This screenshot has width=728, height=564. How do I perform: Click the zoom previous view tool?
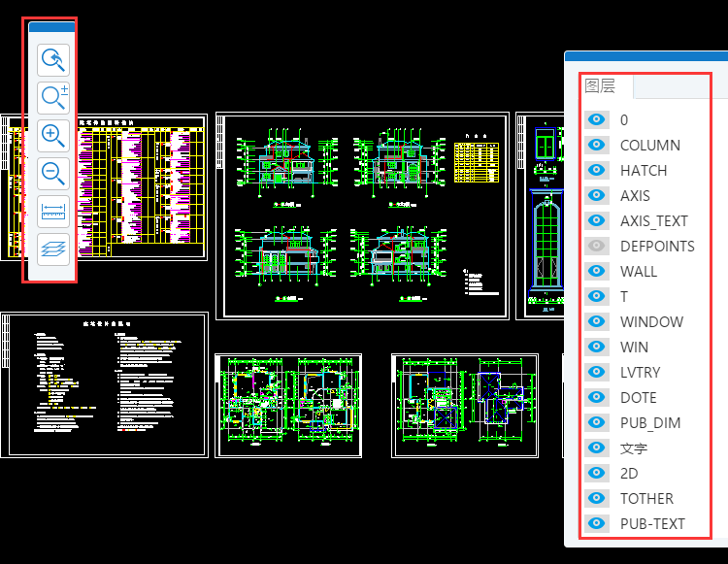coord(53,60)
